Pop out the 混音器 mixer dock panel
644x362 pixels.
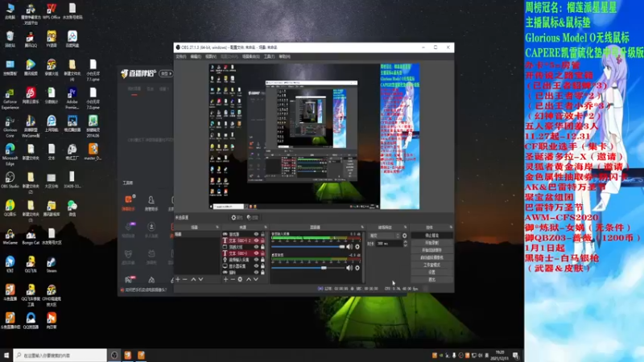click(361, 227)
